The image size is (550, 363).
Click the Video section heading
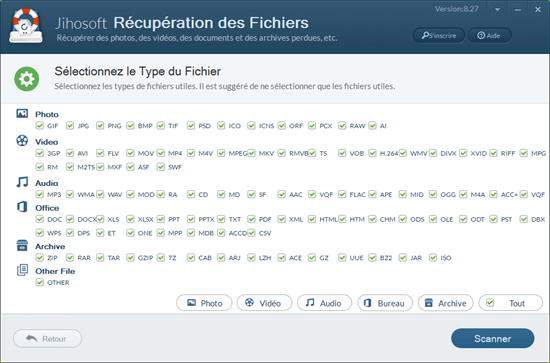pos(46,142)
